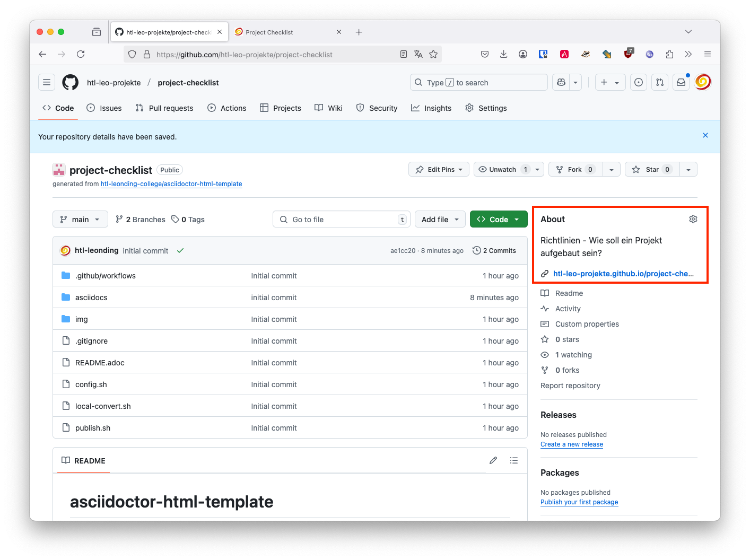View 2 Commits history
Screen dimensions: 750x560
(494, 251)
